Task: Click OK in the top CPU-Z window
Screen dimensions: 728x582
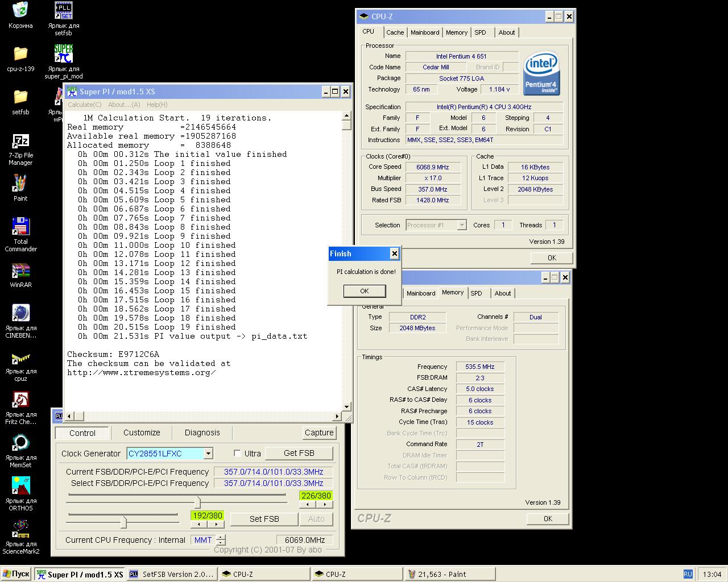Action: 552,257
